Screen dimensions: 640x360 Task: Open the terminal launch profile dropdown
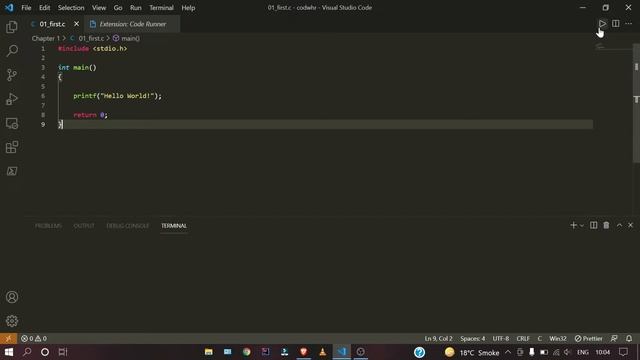[582, 226]
